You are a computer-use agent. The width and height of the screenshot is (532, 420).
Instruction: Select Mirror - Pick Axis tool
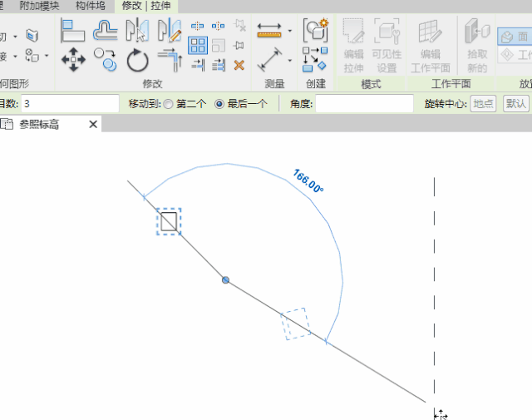pos(137,31)
